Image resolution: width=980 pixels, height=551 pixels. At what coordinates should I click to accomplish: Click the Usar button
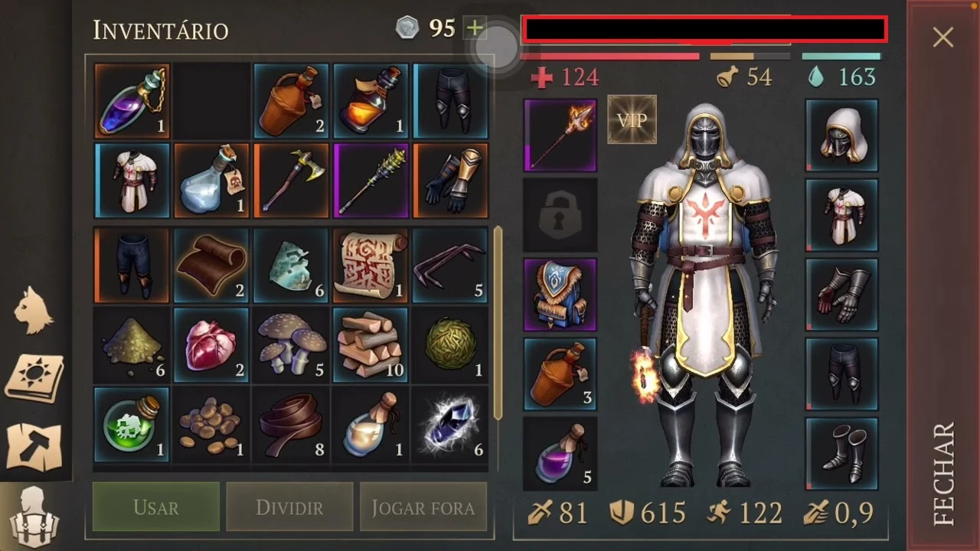click(x=156, y=507)
